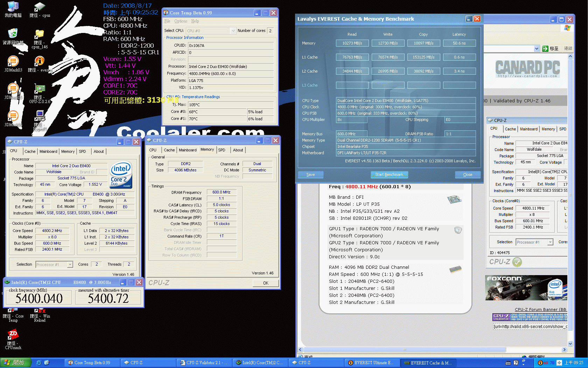Image resolution: width=588 pixels, height=368 pixels.
Task: Select the About tab in the middle CPU-Z Memory window
Action: (x=238, y=150)
